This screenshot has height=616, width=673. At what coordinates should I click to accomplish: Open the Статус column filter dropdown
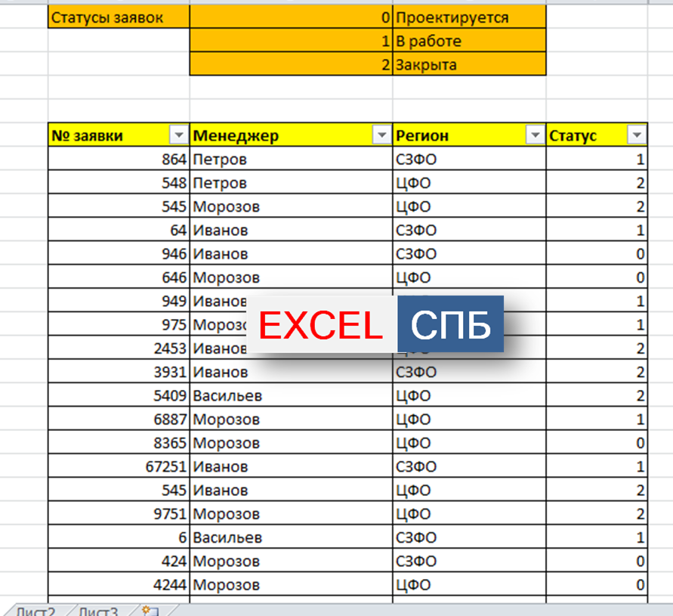637,135
